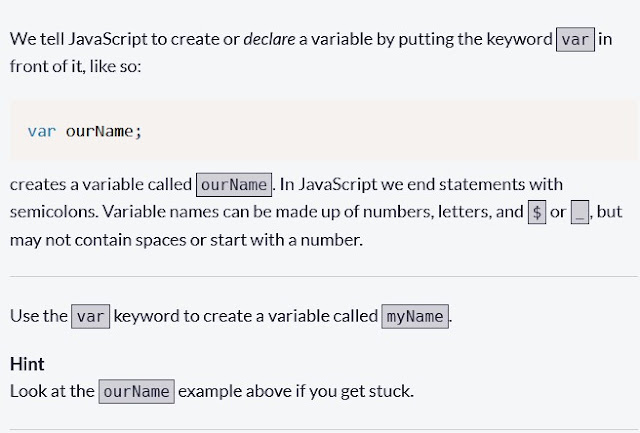Click the underscore '_' code tag
Image resolution: width=640 pixels, height=433 pixels.
(x=580, y=212)
